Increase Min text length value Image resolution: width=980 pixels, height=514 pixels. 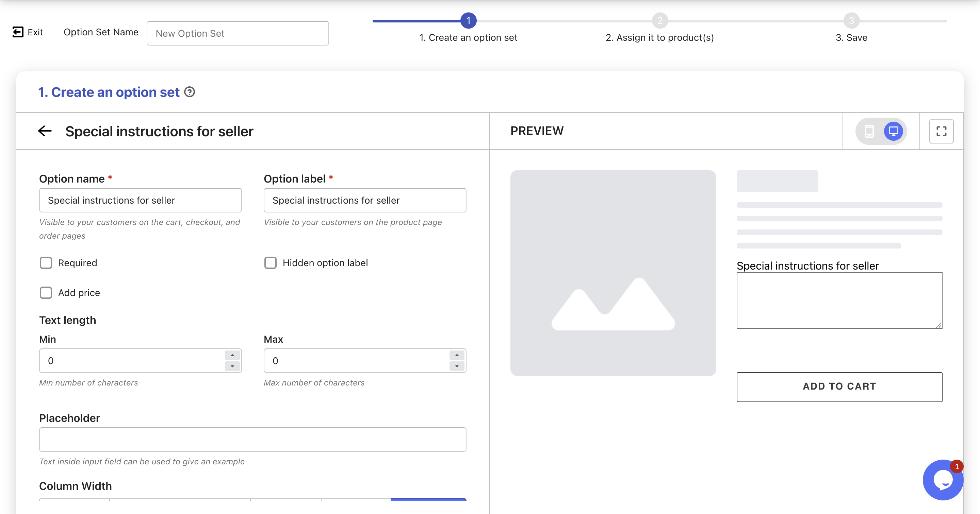pos(232,355)
